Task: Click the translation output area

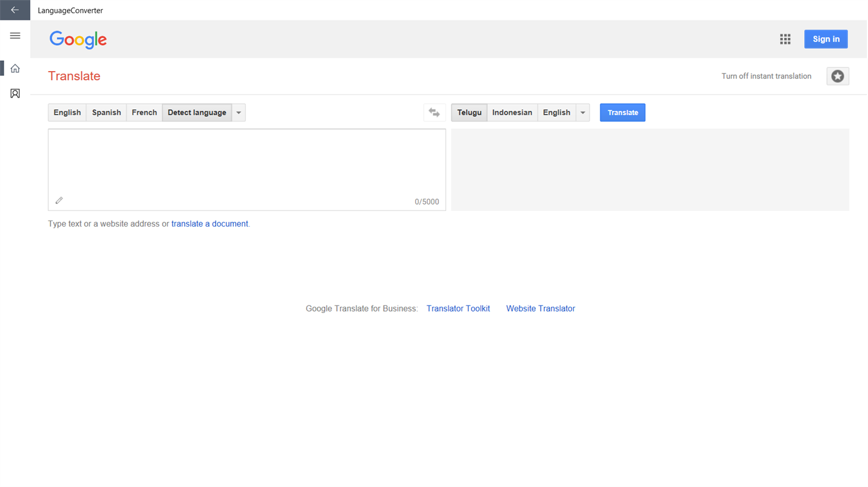Action: click(x=650, y=169)
